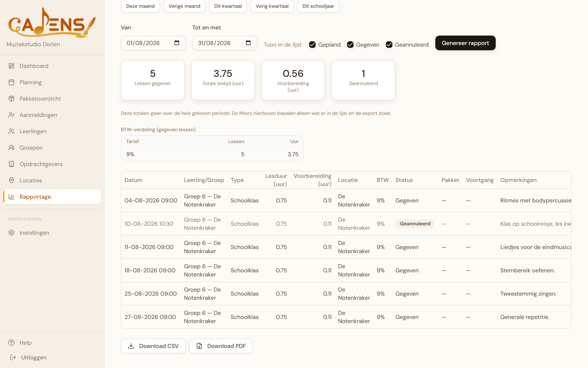
Task: Go to Leerlingen menu item
Action: click(52, 131)
